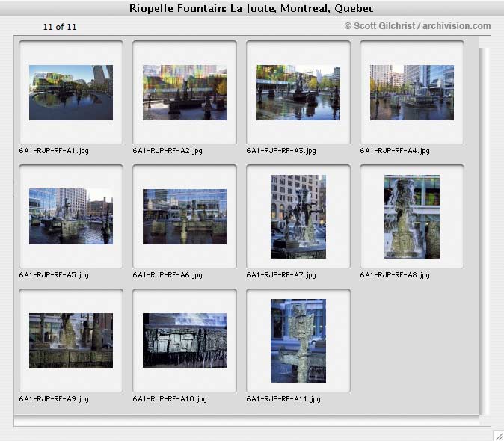Open thumbnail 6A1-RJP-RF-A2.jpg

coord(185,93)
